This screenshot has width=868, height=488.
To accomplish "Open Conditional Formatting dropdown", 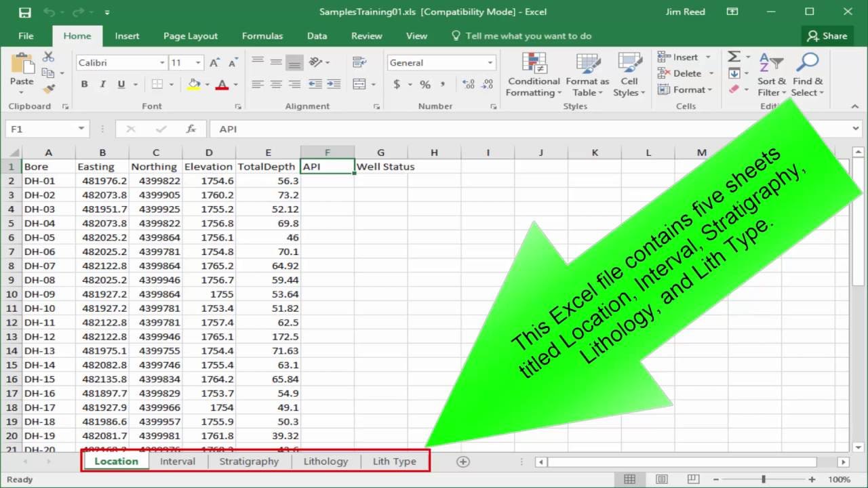I will [534, 75].
